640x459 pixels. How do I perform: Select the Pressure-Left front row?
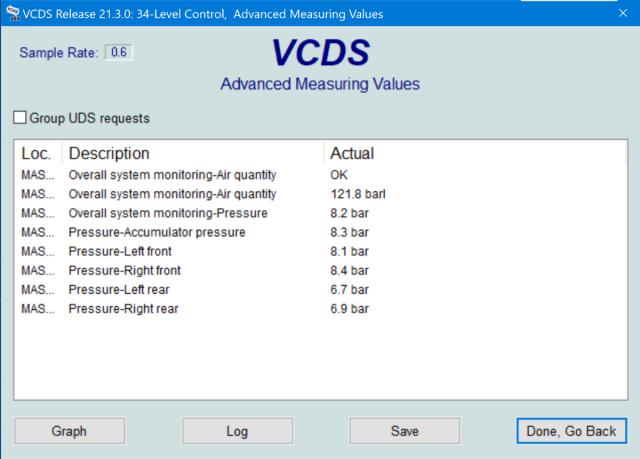click(320, 252)
